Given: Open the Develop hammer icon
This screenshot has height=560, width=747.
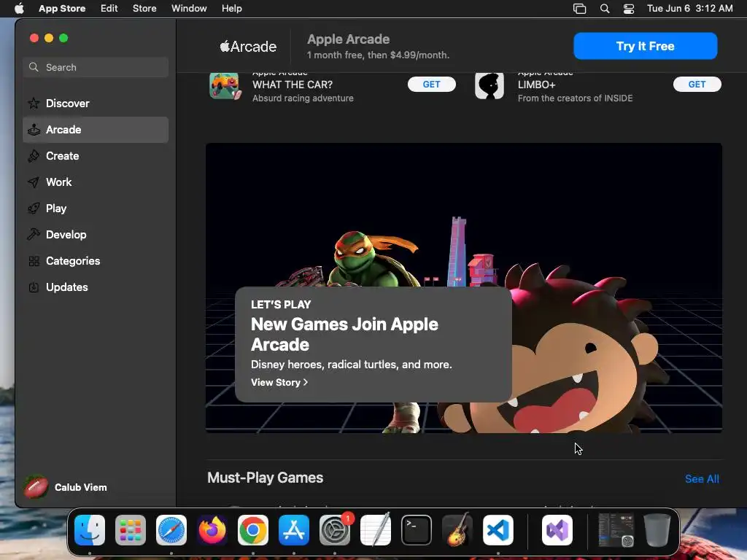Looking at the screenshot, I should tap(34, 234).
